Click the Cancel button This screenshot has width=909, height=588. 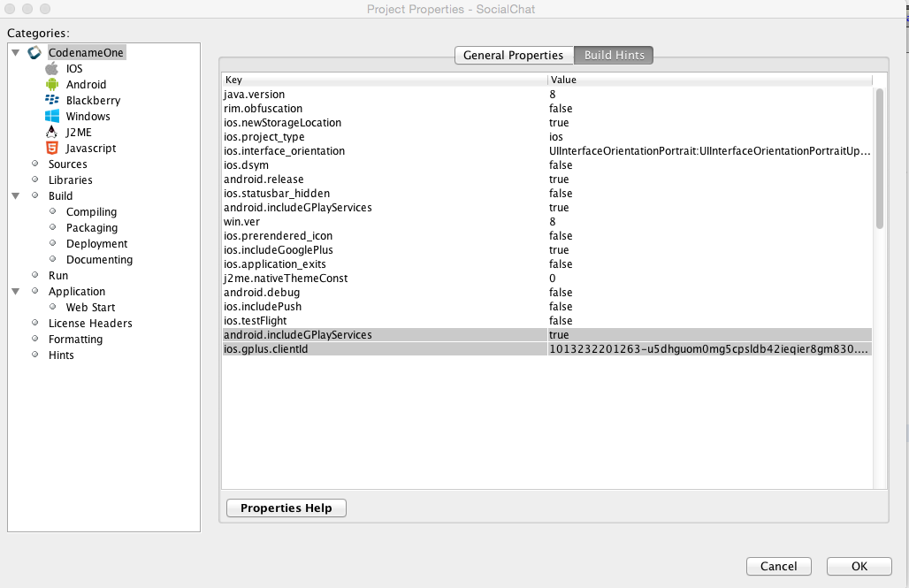pyautogui.click(x=778, y=567)
